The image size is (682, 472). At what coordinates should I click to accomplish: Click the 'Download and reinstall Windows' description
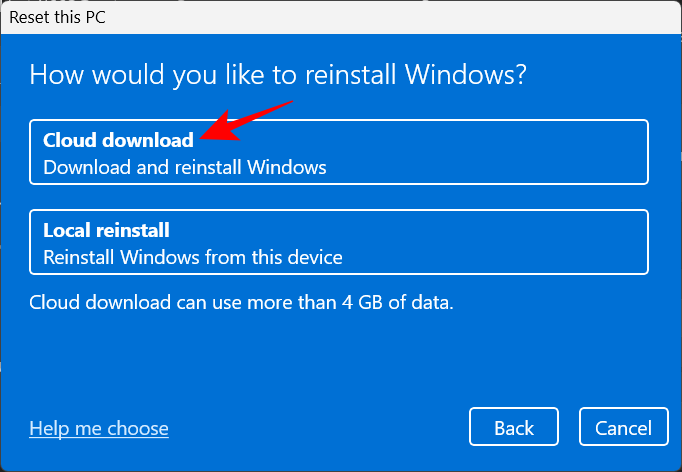(185, 167)
